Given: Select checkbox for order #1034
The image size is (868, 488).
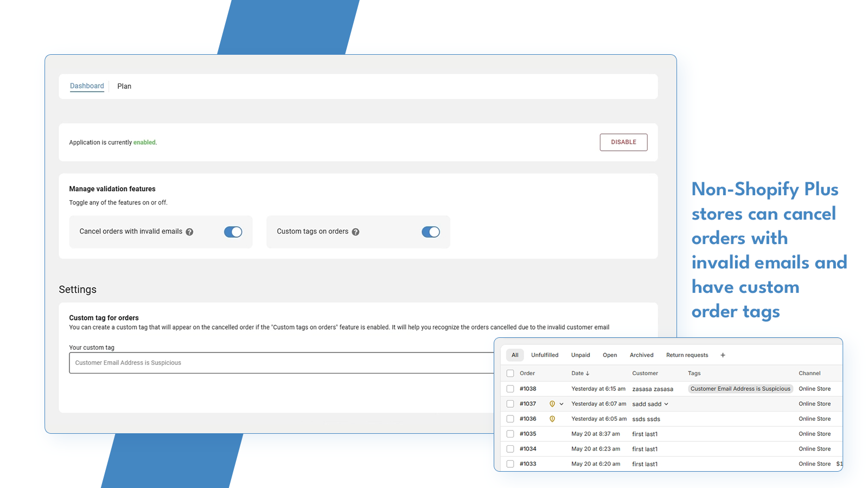Looking at the screenshot, I should pos(510,449).
